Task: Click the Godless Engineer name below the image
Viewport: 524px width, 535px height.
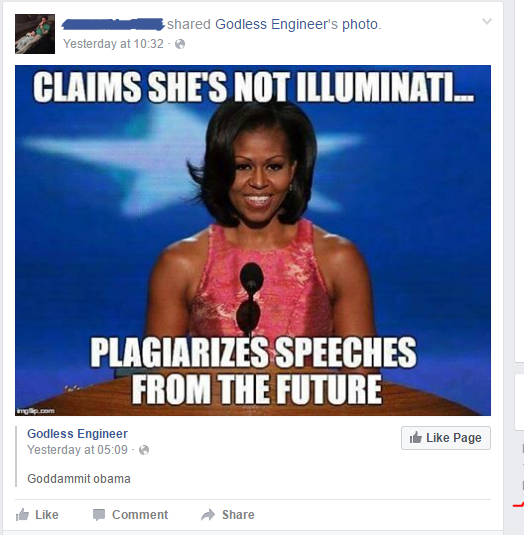Action: (x=77, y=434)
